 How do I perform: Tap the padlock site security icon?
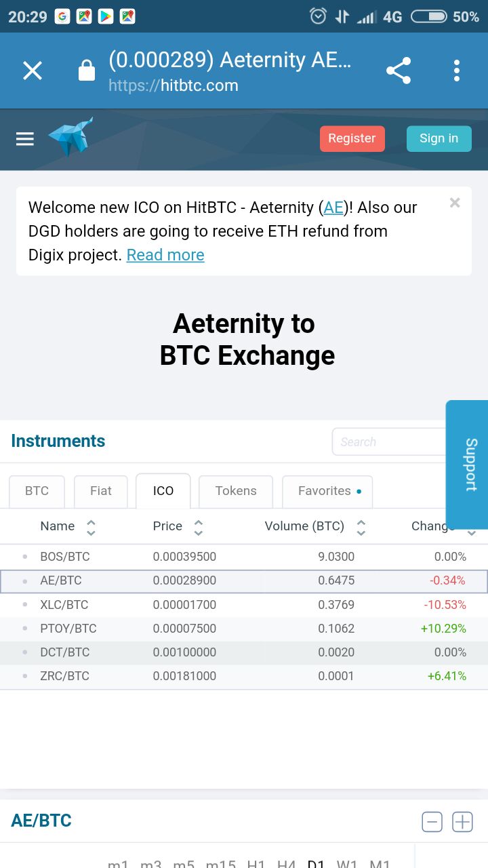coord(87,71)
